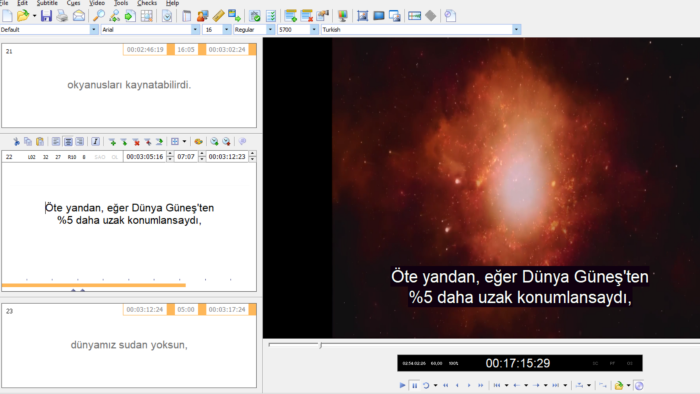Open the 5700 dropdown
The height and width of the screenshot is (394, 700).
[314, 29]
